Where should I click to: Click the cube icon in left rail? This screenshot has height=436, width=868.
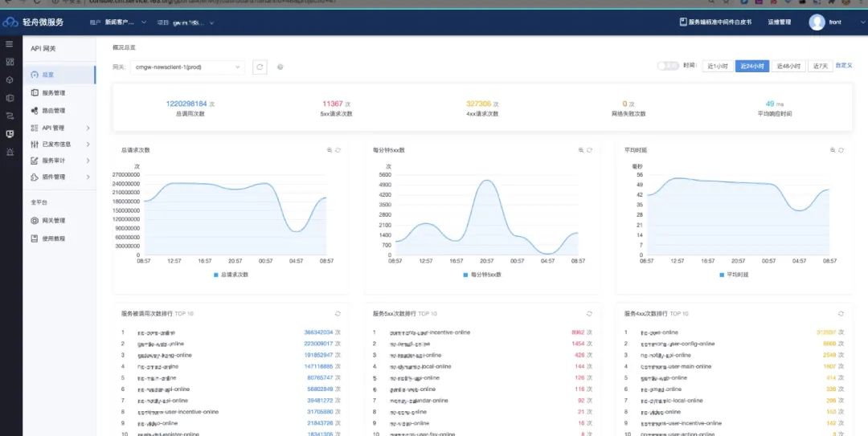[x=10, y=79]
